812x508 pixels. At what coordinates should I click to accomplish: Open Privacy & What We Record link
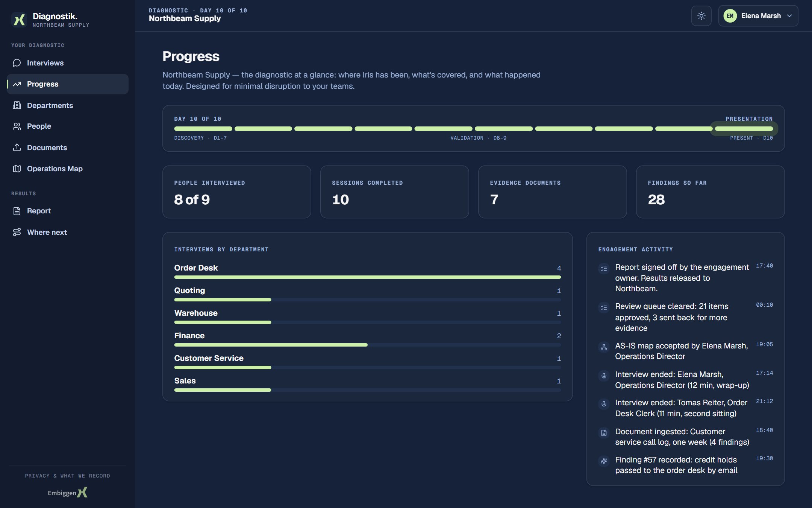[x=68, y=476]
